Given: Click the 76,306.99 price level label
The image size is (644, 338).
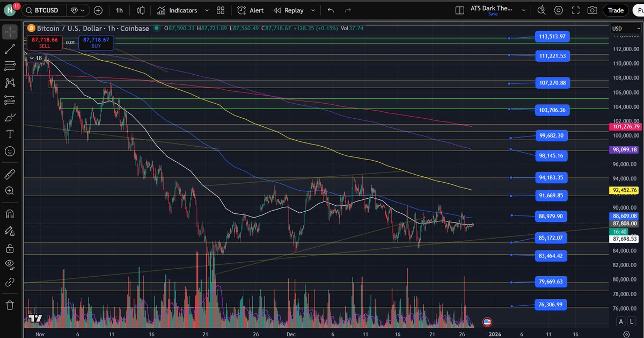Looking at the screenshot, I should [x=551, y=305].
